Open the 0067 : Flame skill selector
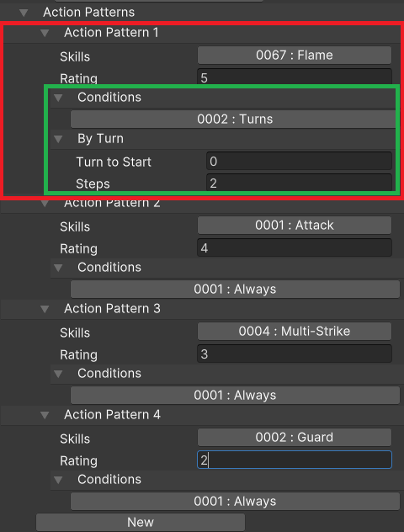This screenshot has width=404, height=532. pos(295,55)
